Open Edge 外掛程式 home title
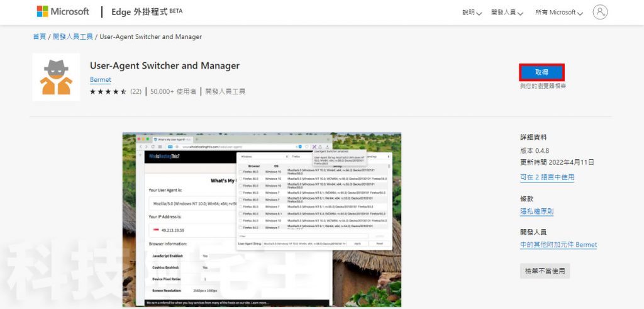The image size is (644, 309). point(147,11)
